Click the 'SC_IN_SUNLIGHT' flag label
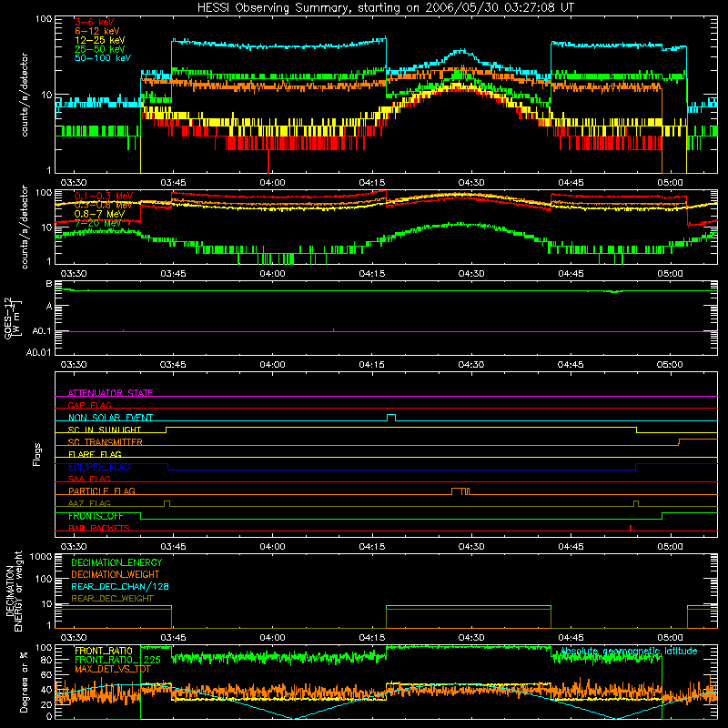728x728 pixels. tap(105, 430)
